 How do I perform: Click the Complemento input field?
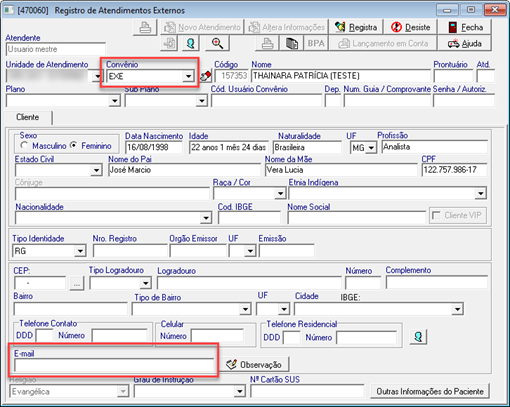click(437, 283)
